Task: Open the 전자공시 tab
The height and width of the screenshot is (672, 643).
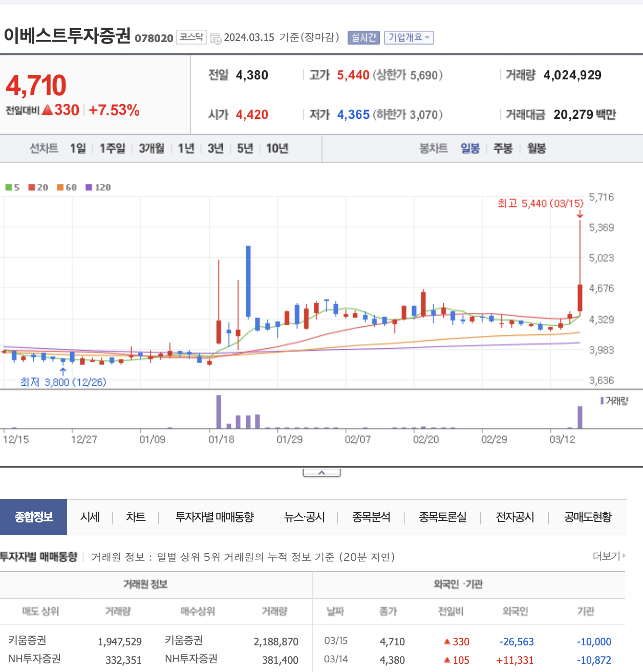Action: pos(515,517)
